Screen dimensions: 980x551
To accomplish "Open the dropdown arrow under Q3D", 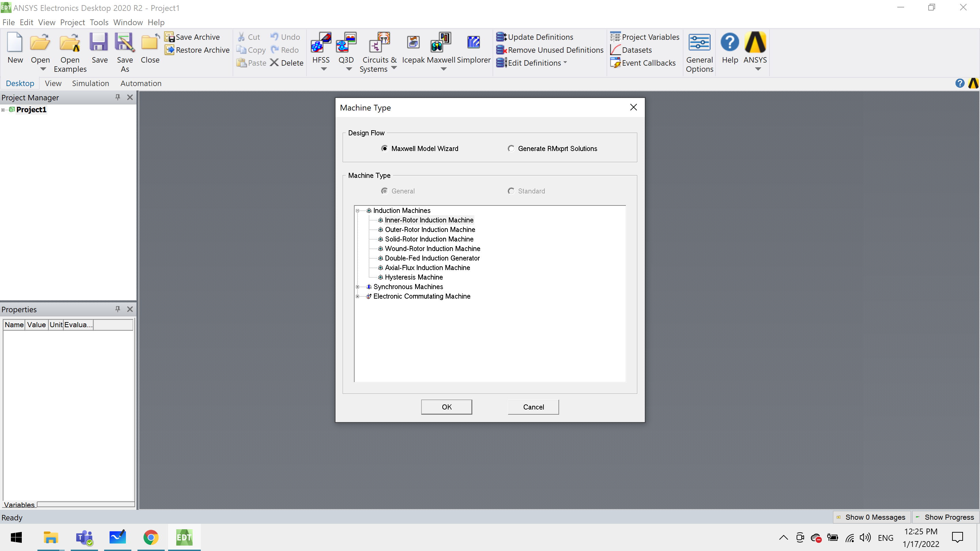I will pyautogui.click(x=349, y=69).
